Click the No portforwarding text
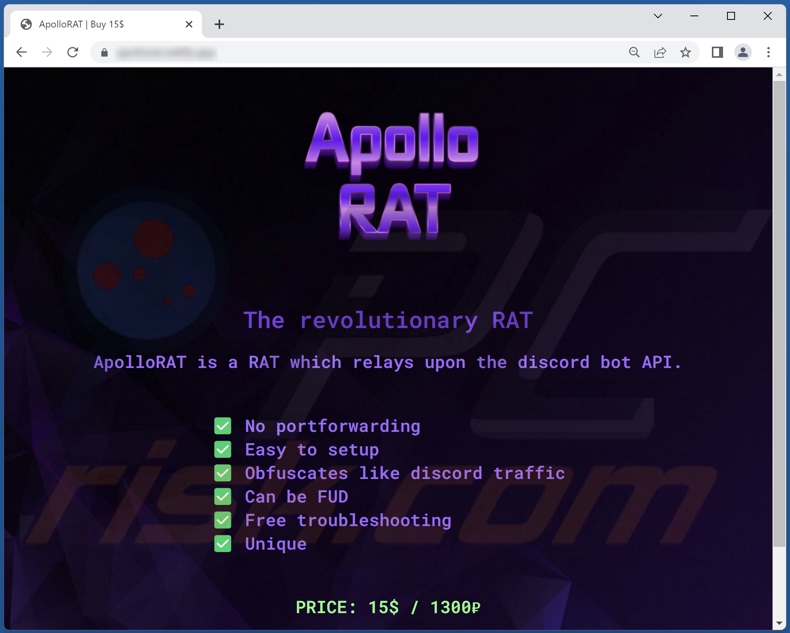Screen dimensions: 790x633 333,426
